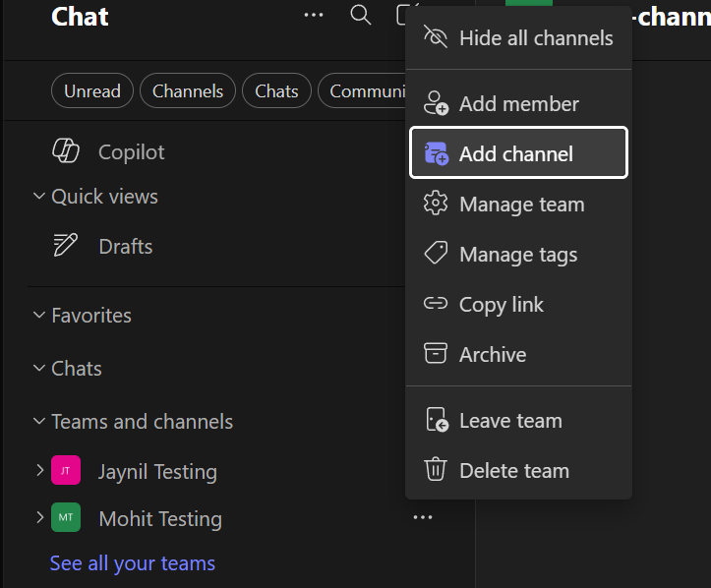
Task: Click the Copilot icon
Action: [x=66, y=151]
